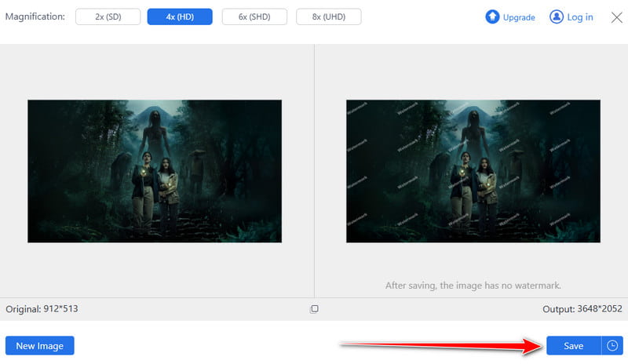Click the compare view icon in the status bar
This screenshot has width=628, height=364.
coord(314,309)
